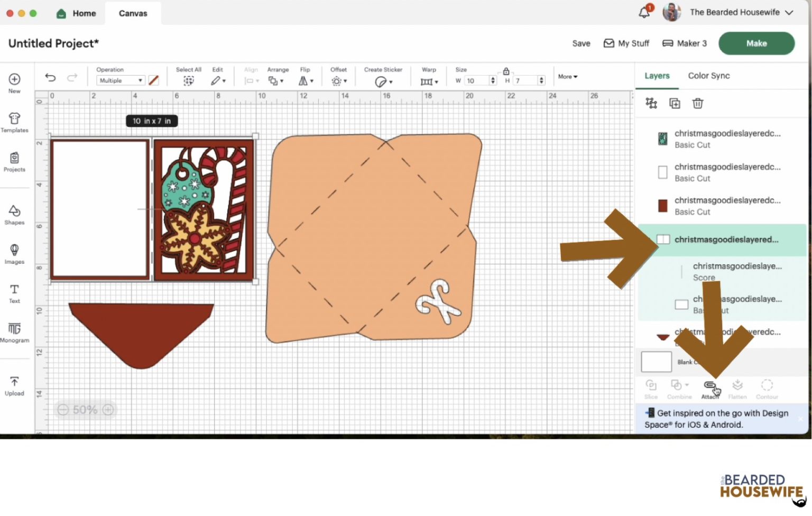The width and height of the screenshot is (812, 516).
Task: Click the Upload icon
Action: click(14, 386)
